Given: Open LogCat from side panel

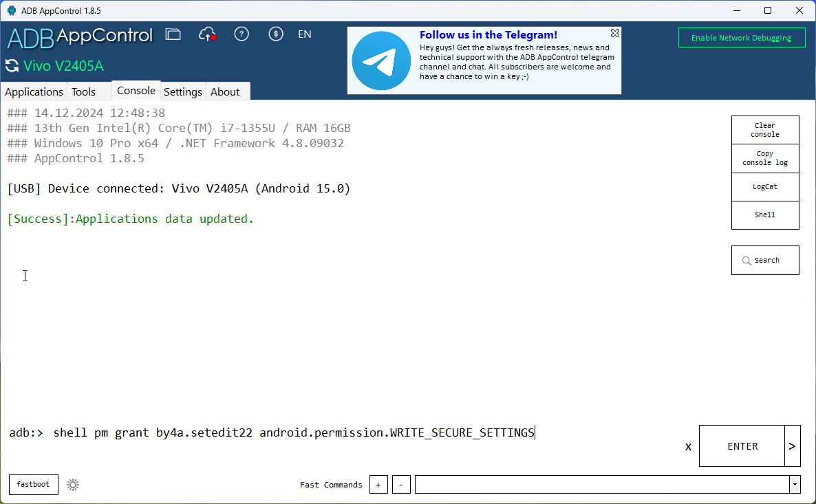Looking at the screenshot, I should tap(764, 187).
